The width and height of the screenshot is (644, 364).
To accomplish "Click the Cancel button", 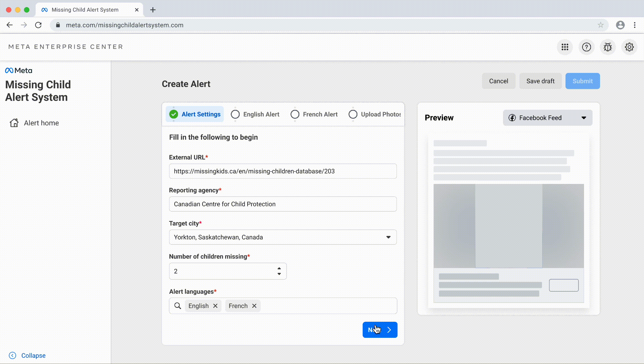I will (x=498, y=81).
